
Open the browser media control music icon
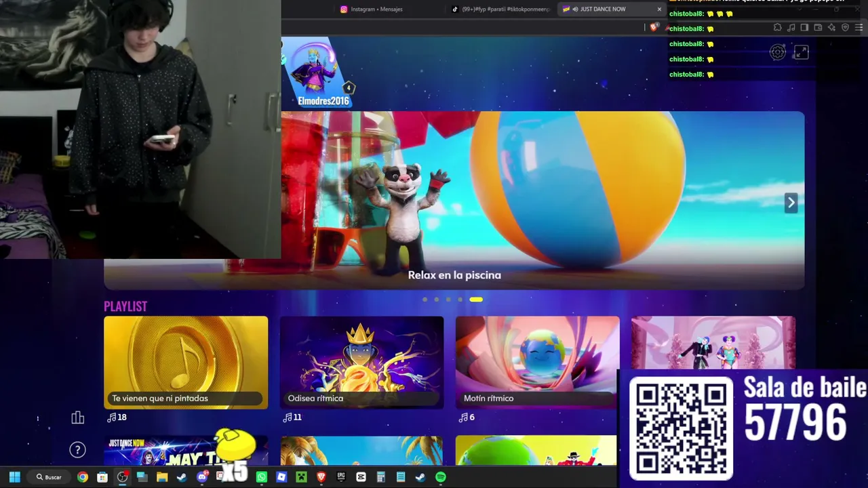pos(791,28)
